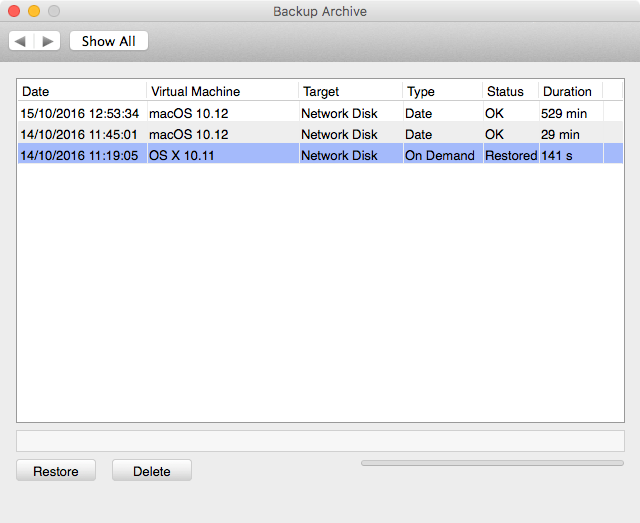
Task: Click the empty status field above Restore
Action: pos(320,441)
